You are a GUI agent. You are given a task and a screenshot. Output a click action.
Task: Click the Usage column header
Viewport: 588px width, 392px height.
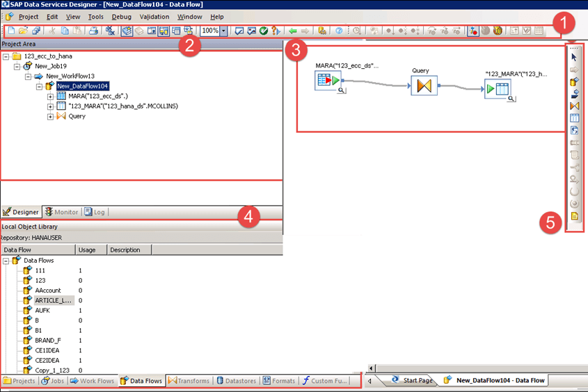pos(88,250)
